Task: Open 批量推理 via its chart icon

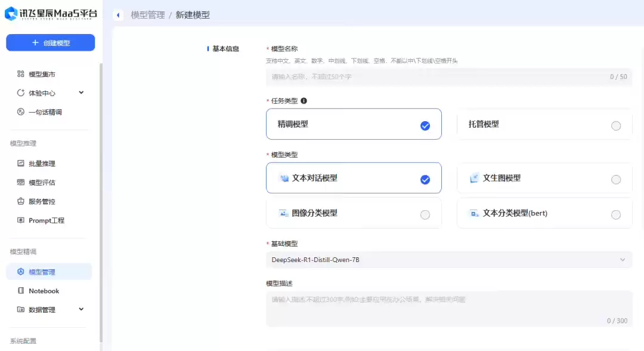Action: pos(21,163)
